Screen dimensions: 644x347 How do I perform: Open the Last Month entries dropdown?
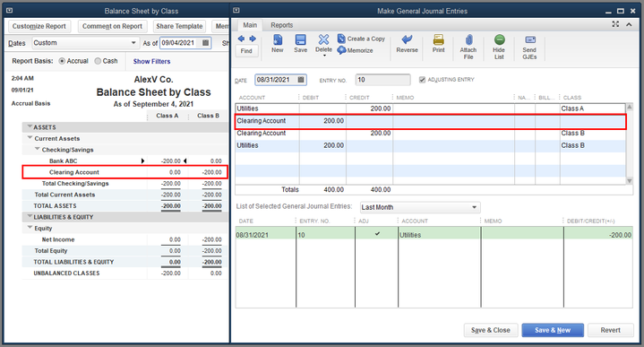(x=475, y=207)
